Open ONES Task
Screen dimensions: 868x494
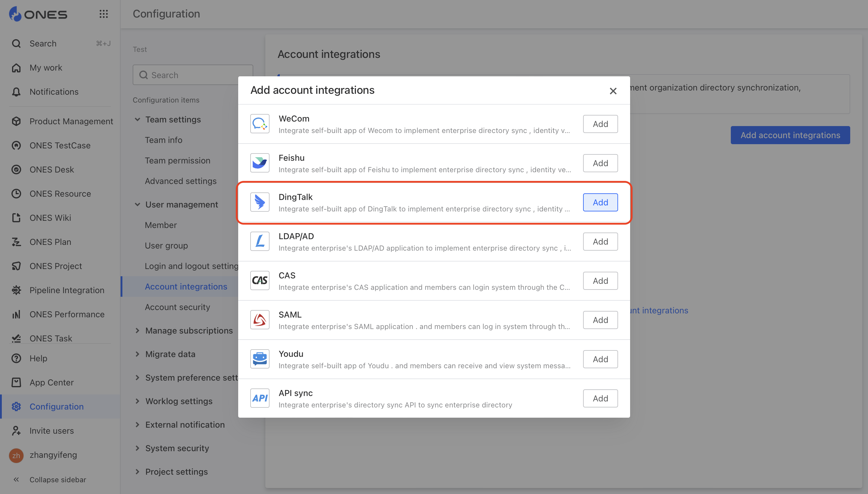click(x=51, y=338)
